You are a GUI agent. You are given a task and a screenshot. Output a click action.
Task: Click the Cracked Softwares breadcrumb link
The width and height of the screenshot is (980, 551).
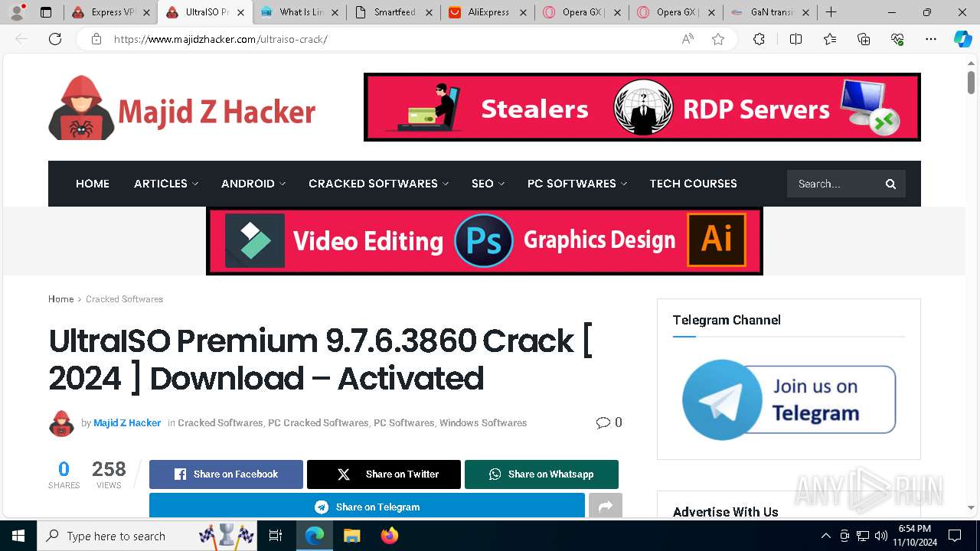click(x=124, y=299)
